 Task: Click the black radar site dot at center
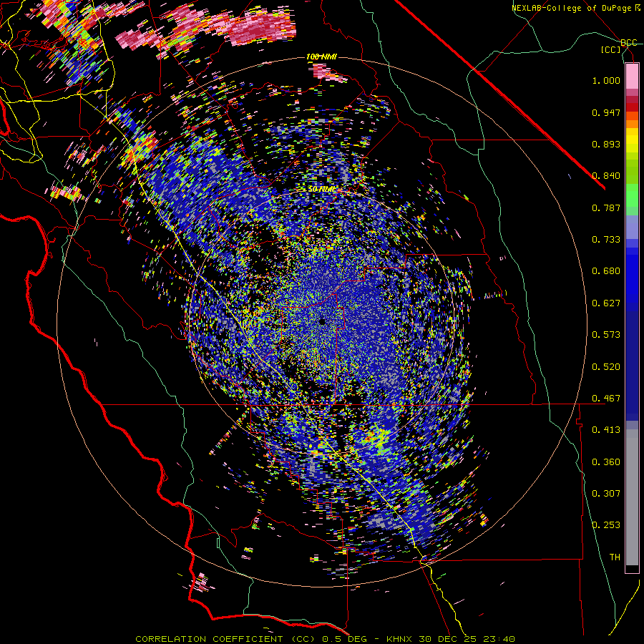pos(322,321)
